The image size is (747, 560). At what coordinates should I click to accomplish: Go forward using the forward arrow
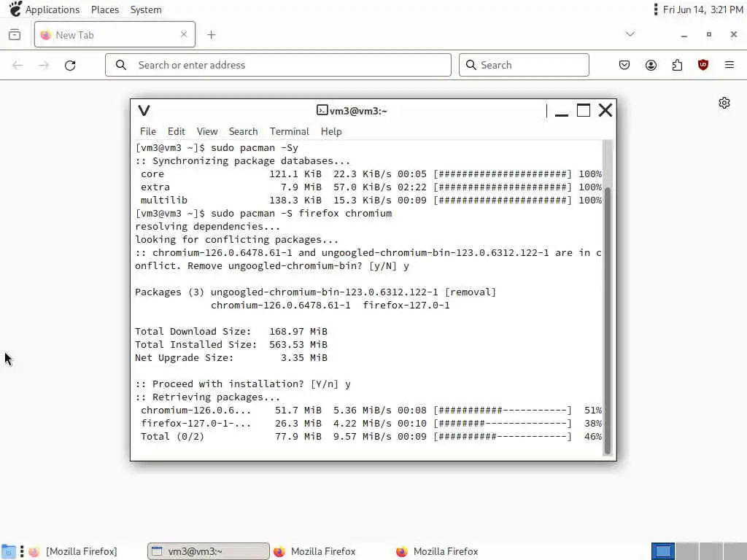click(44, 65)
